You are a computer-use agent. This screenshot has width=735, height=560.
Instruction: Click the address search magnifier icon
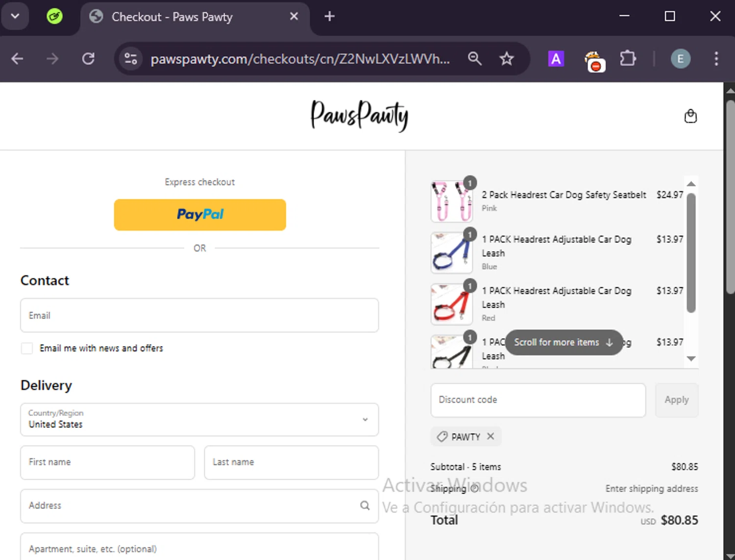[x=365, y=505]
